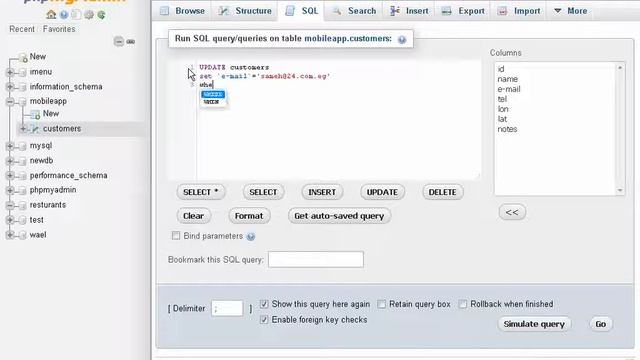Click Get auto-saved query button
Image resolution: width=640 pixels, height=360 pixels.
tap(339, 216)
